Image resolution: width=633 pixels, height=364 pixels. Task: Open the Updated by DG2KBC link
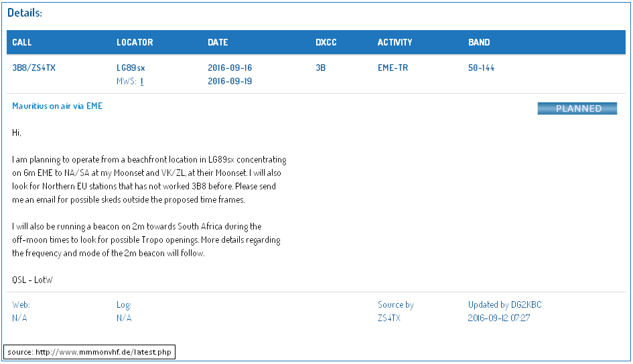504,305
